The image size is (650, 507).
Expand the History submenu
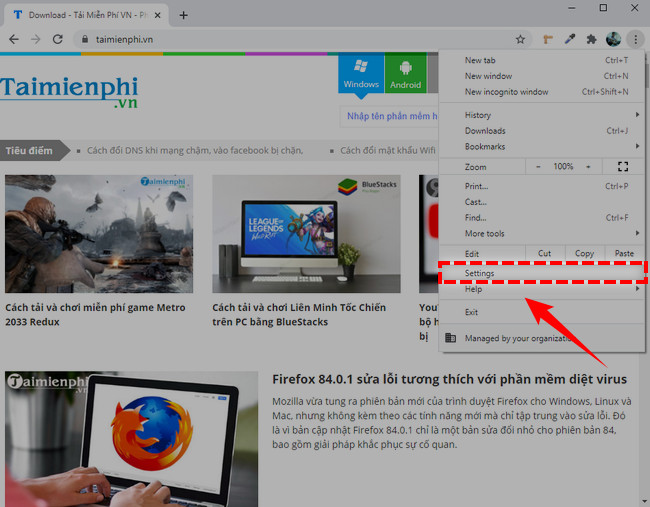[x=542, y=115]
